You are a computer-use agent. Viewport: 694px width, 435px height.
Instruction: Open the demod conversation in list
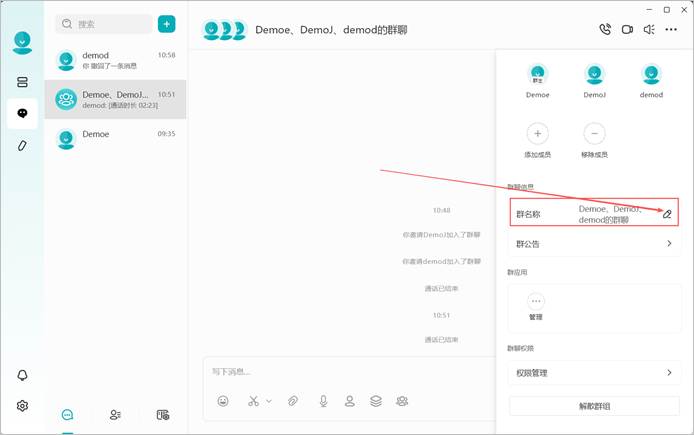116,60
